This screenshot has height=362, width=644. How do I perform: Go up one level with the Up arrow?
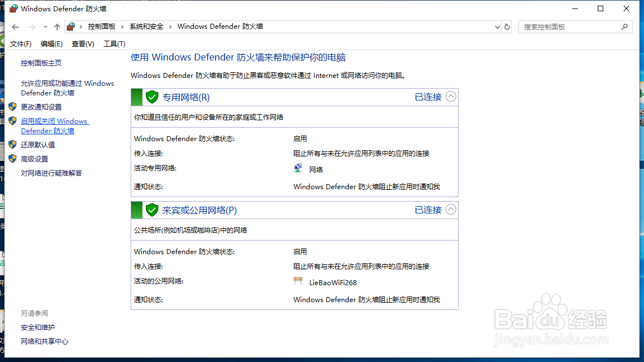[57, 27]
